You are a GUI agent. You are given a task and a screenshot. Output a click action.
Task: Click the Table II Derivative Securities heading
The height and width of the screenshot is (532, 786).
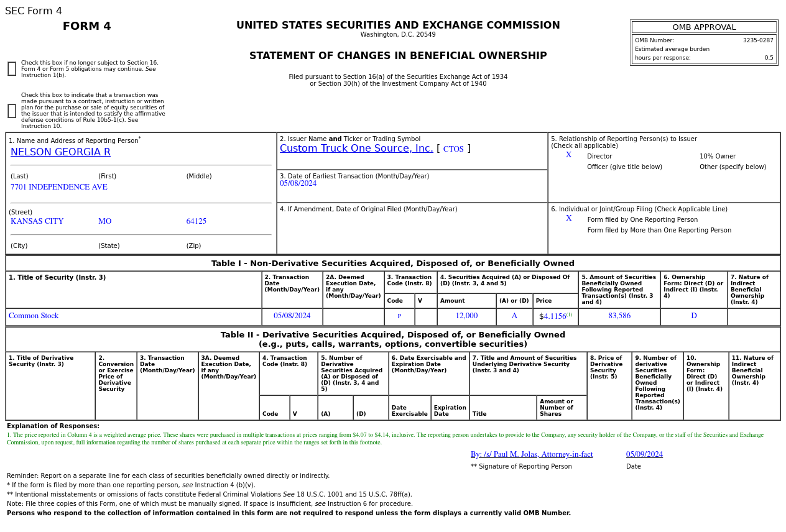(393, 339)
